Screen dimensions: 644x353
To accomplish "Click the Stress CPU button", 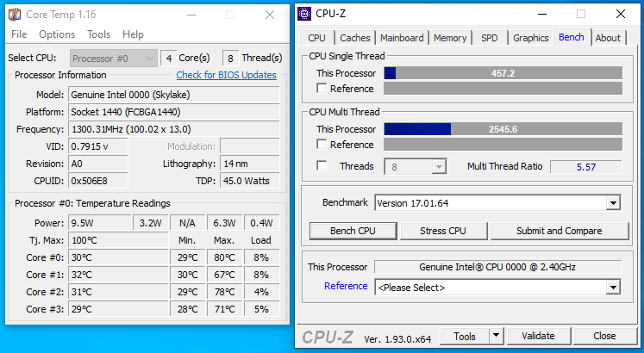I will click(x=442, y=231).
